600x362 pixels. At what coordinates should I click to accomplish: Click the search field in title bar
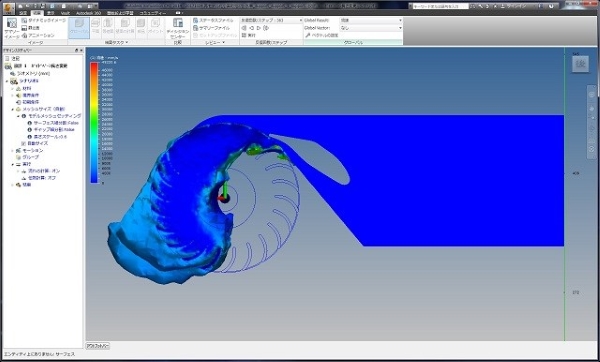click(440, 6)
